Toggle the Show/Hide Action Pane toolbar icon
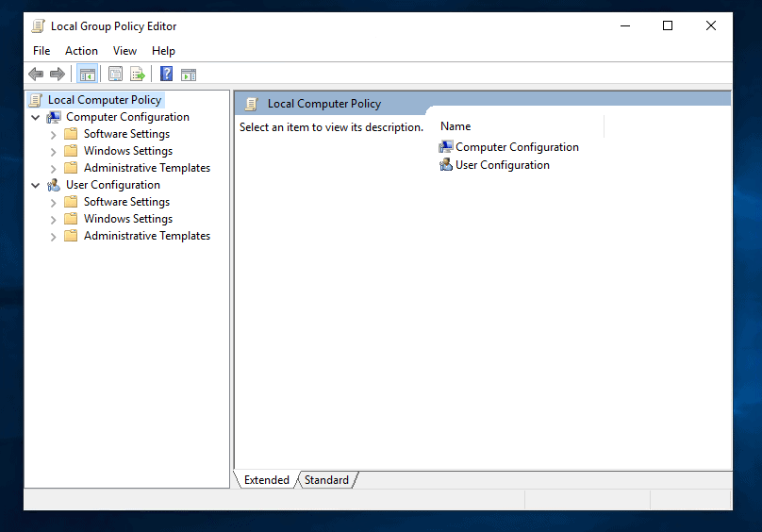The image size is (762, 532). 189,75
